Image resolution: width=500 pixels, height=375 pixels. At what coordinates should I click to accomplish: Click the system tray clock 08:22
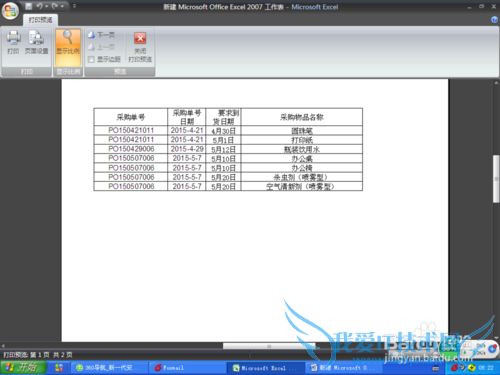pyautogui.click(x=486, y=368)
